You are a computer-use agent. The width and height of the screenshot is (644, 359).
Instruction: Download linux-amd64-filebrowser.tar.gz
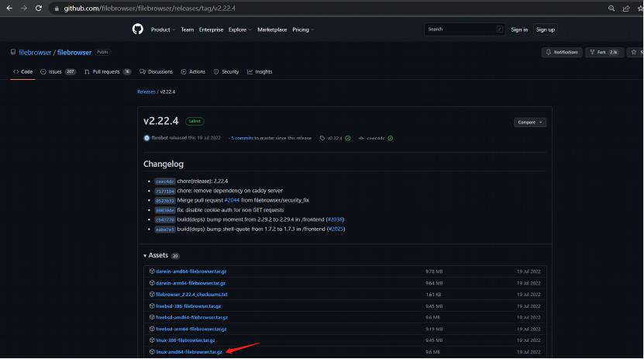189,352
